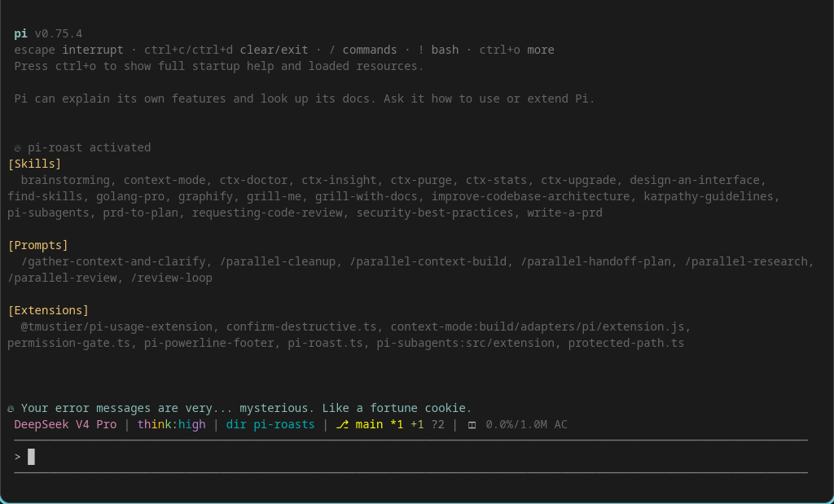Click the 'requesting-code-review' skill name
Viewport: 834px width, 504px height.
click(267, 213)
